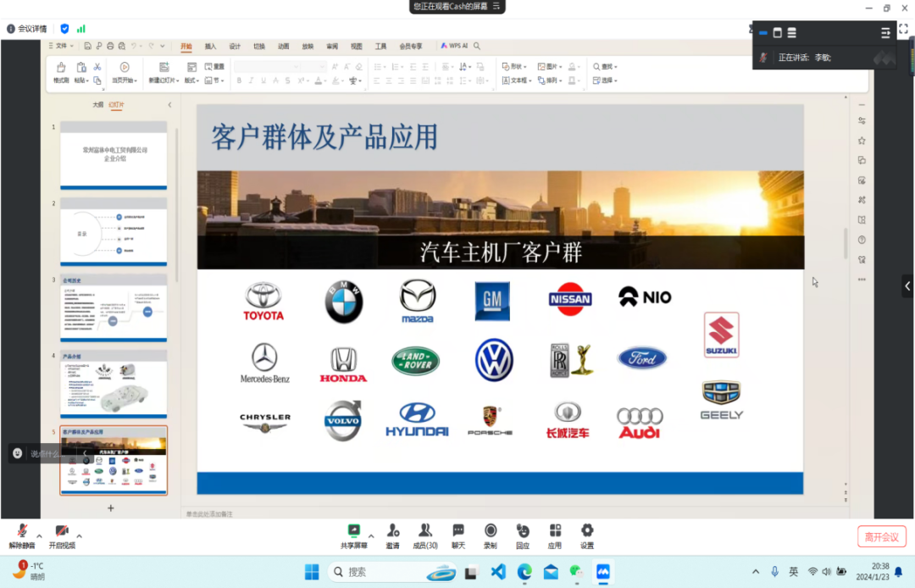Unmute microphone with 解除静音
Image resolution: width=915 pixels, height=588 pixels.
[x=22, y=531]
